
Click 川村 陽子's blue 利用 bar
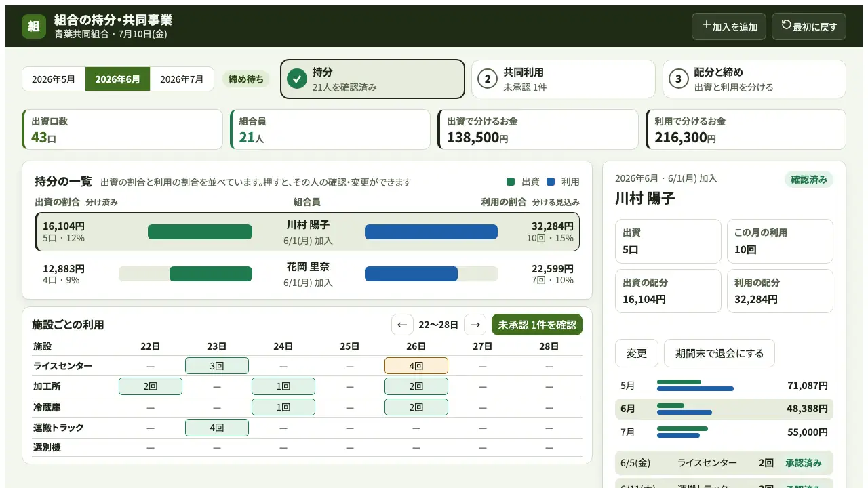[x=431, y=232]
